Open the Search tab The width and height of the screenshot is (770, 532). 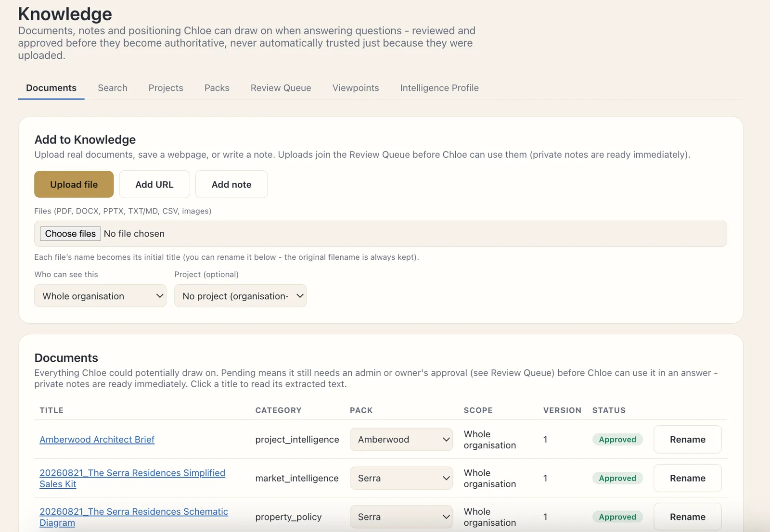[x=113, y=88]
